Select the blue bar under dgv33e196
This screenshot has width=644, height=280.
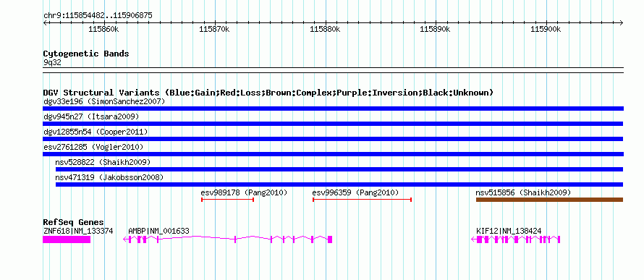(x=333, y=109)
